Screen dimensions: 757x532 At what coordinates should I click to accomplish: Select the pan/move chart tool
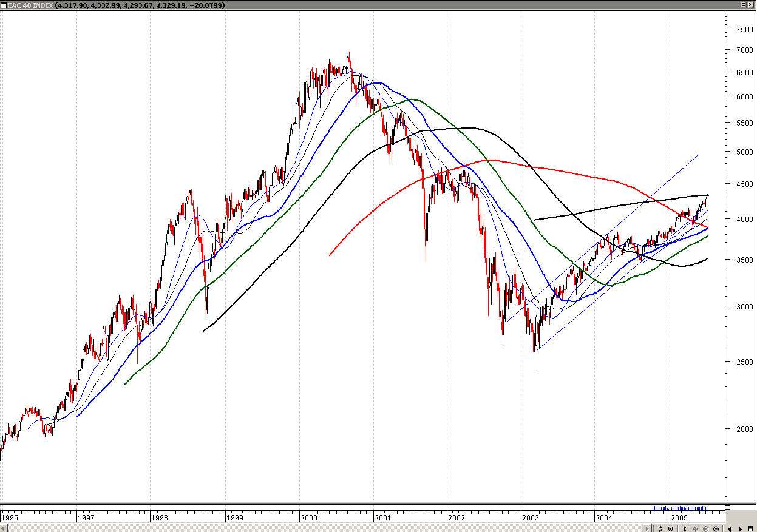pos(696,528)
